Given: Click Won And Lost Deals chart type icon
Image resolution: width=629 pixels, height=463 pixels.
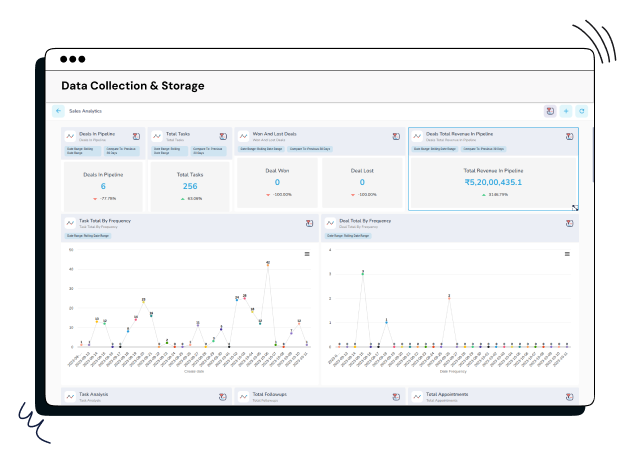Looking at the screenshot, I should coord(243,136).
